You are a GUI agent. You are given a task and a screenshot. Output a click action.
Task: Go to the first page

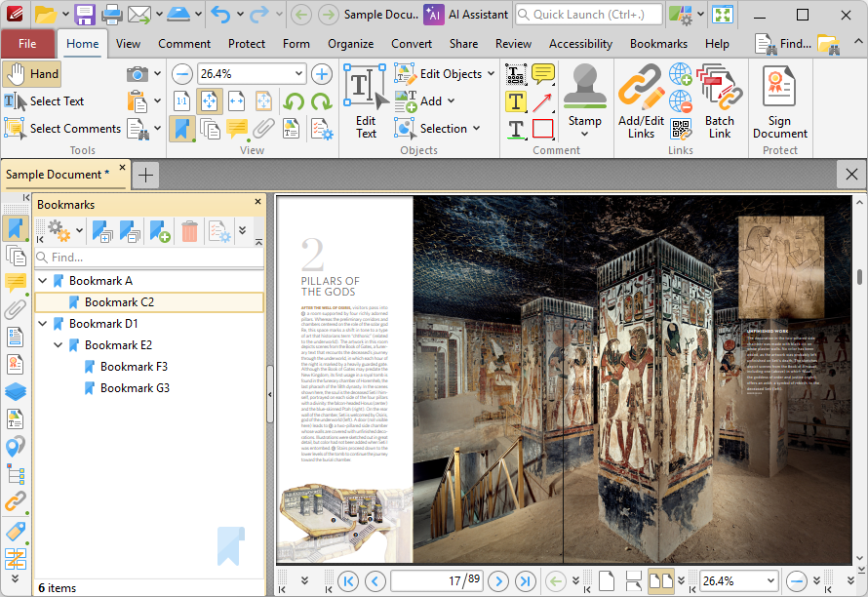[348, 581]
